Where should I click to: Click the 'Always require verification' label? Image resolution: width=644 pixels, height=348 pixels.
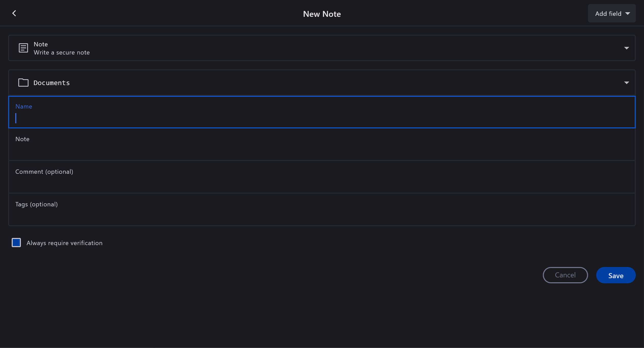click(x=64, y=243)
